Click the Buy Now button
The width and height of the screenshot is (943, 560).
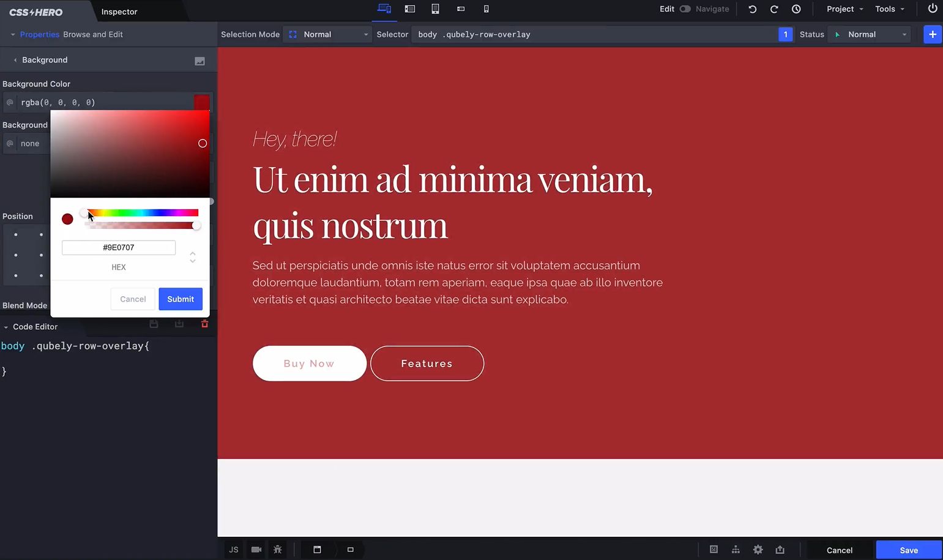click(309, 363)
